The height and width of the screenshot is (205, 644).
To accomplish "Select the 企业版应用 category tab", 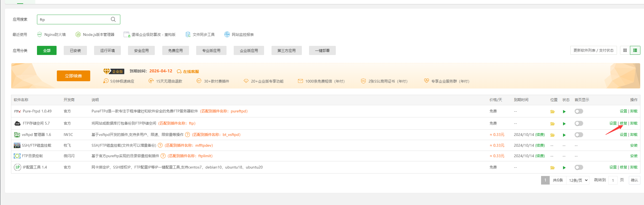I will coord(249,51).
